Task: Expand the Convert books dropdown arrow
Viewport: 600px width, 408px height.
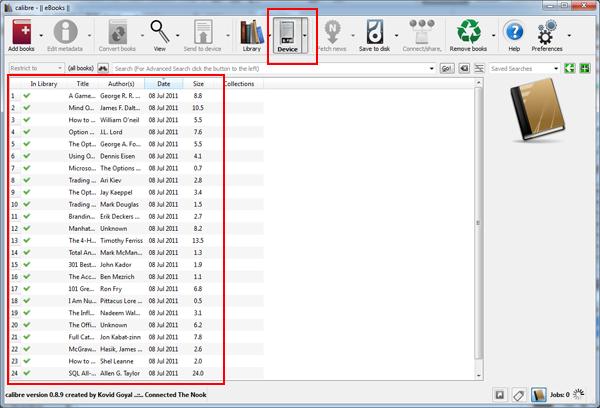Action: pos(142,36)
